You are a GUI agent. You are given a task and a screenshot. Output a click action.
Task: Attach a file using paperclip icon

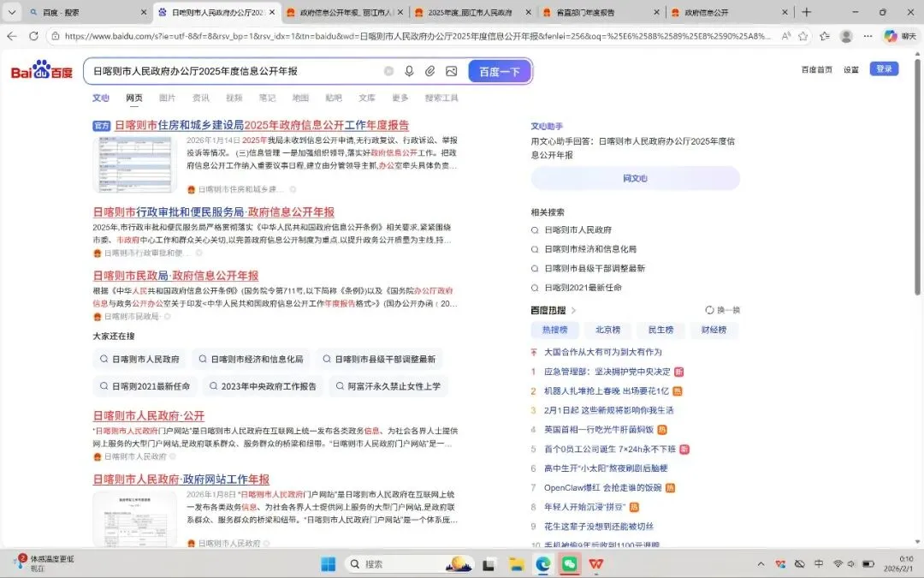point(430,71)
